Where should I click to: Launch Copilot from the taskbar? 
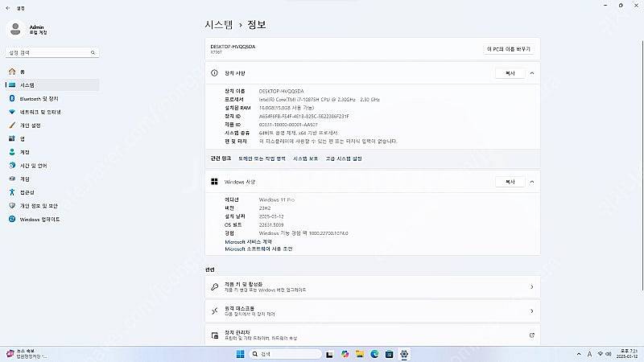click(345, 354)
